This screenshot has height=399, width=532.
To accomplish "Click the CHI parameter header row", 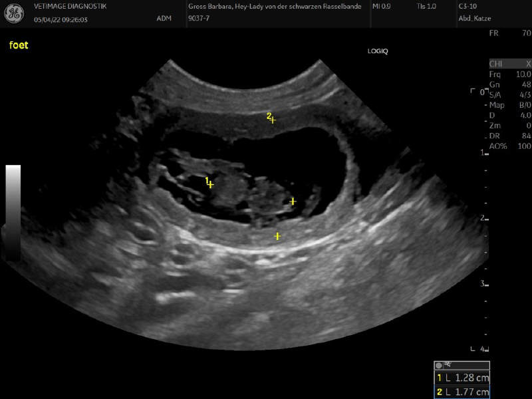I will click(510, 64).
